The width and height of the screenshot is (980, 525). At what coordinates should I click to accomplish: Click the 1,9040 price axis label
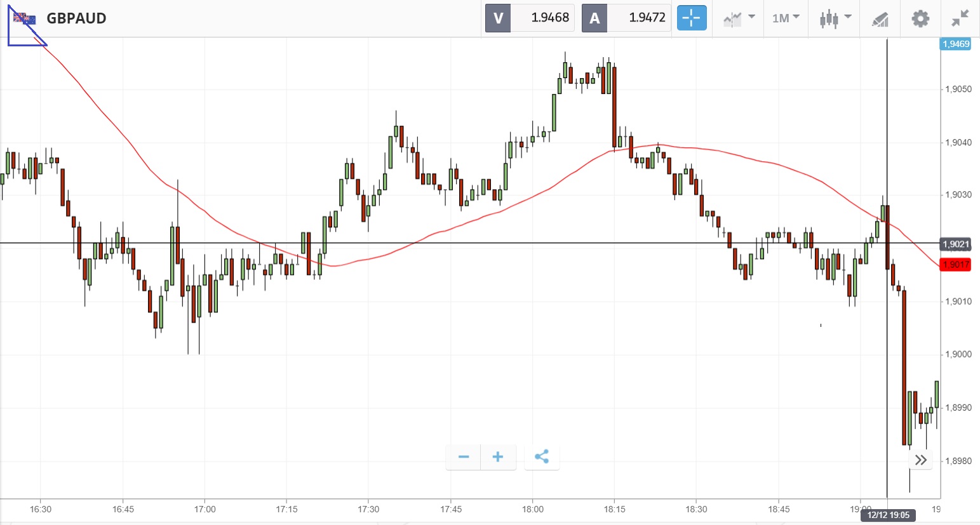pos(958,143)
